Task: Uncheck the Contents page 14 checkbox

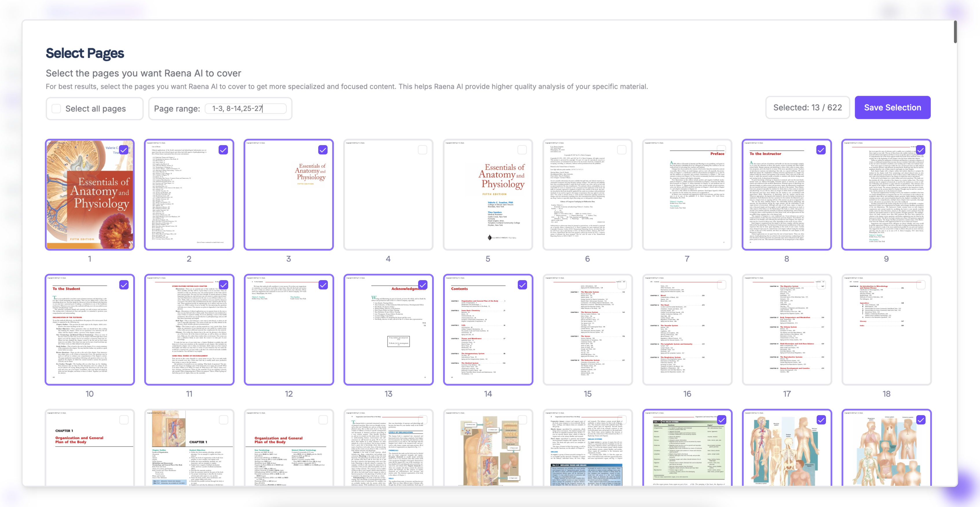Action: tap(522, 285)
